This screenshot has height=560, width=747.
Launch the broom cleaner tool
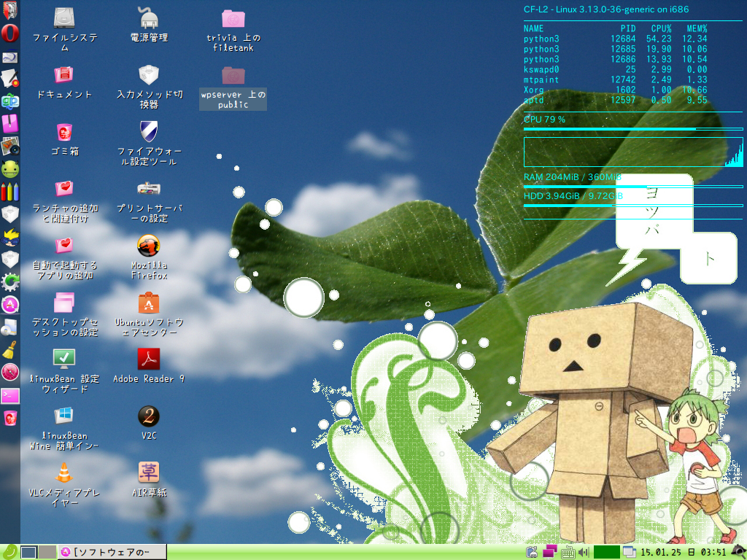(x=9, y=350)
